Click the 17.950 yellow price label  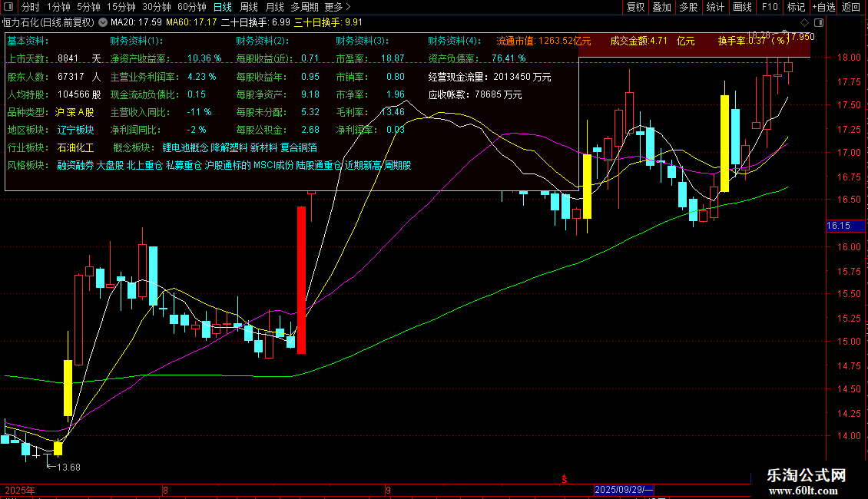[x=801, y=37]
